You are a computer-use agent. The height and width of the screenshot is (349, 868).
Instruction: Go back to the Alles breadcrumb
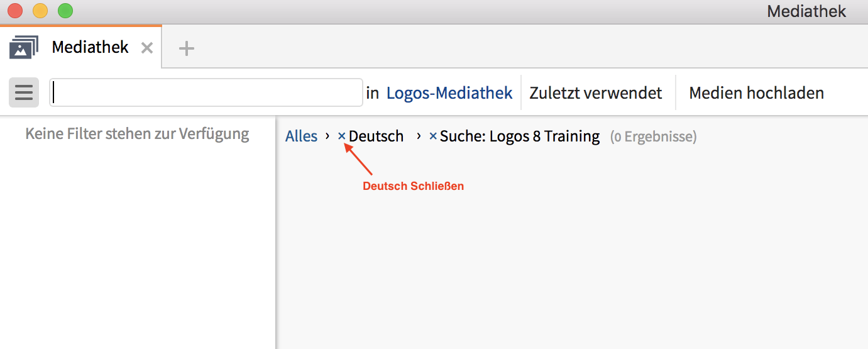[x=301, y=136]
